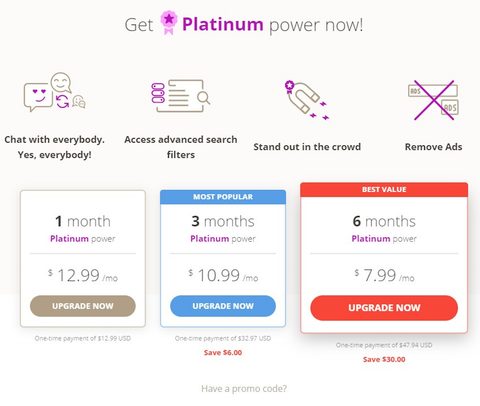
Task: Select the blue 3 months Upgrade Now button
Action: click(223, 306)
